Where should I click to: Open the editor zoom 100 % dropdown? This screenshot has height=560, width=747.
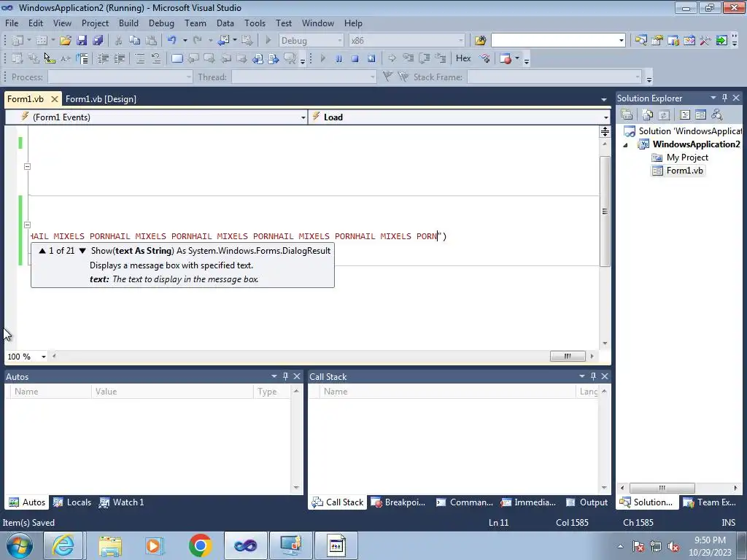tap(43, 357)
